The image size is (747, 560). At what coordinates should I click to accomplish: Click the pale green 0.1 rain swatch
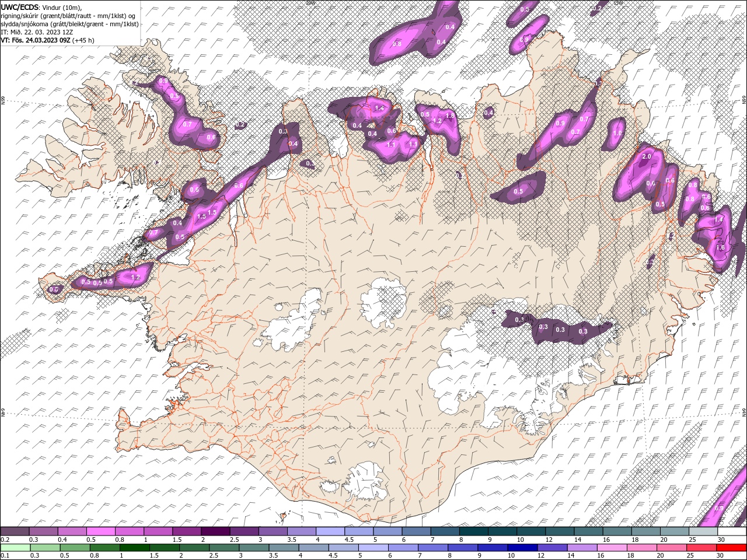[x=16, y=548]
